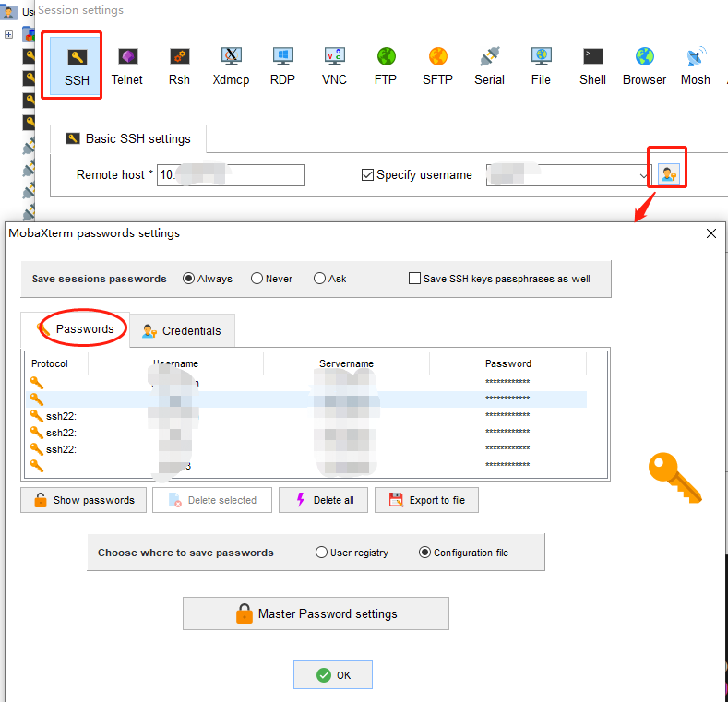The height and width of the screenshot is (702, 728).
Task: Expand the tree node plus box in sidebar
Action: click(8, 34)
